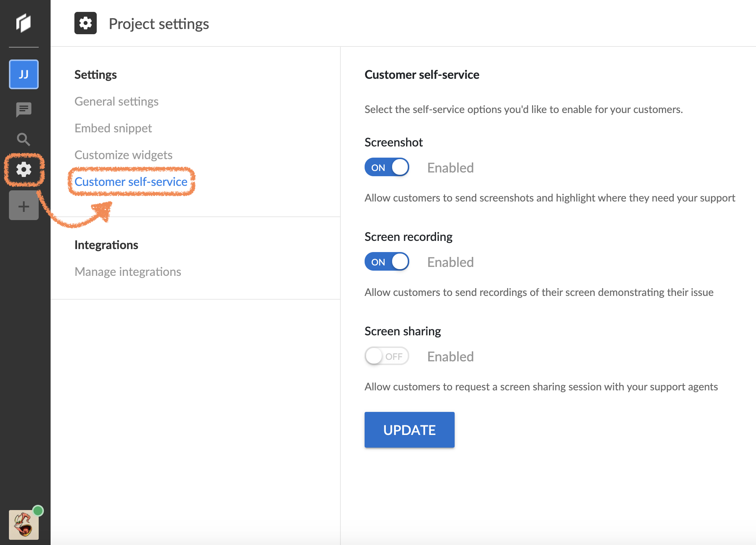
Task: Turn off the Screenshot toggle
Action: 387,167
